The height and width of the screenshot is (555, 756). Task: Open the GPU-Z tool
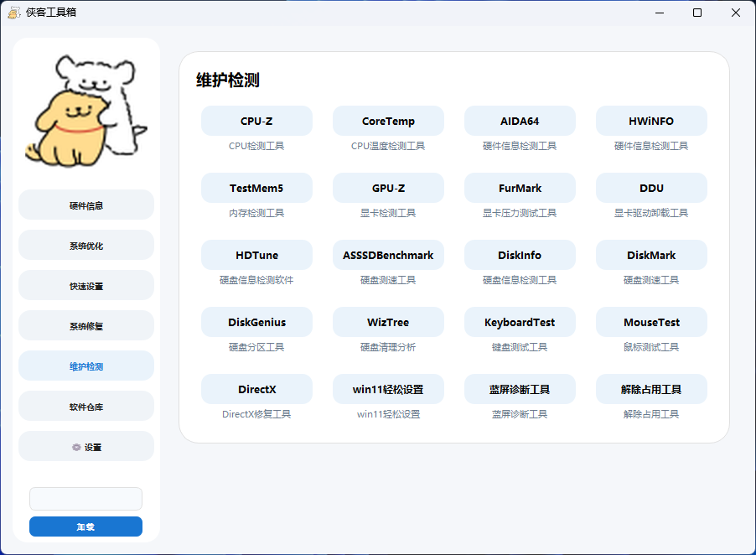(388, 188)
